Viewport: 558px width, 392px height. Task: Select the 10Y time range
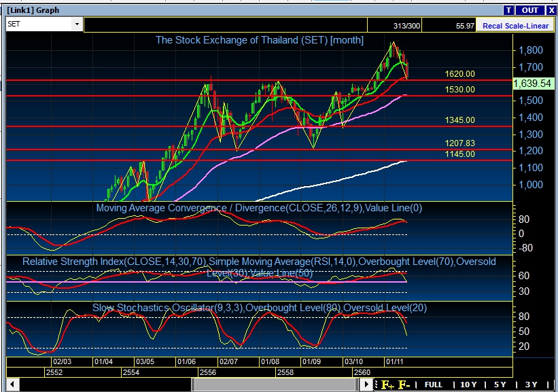[468, 385]
